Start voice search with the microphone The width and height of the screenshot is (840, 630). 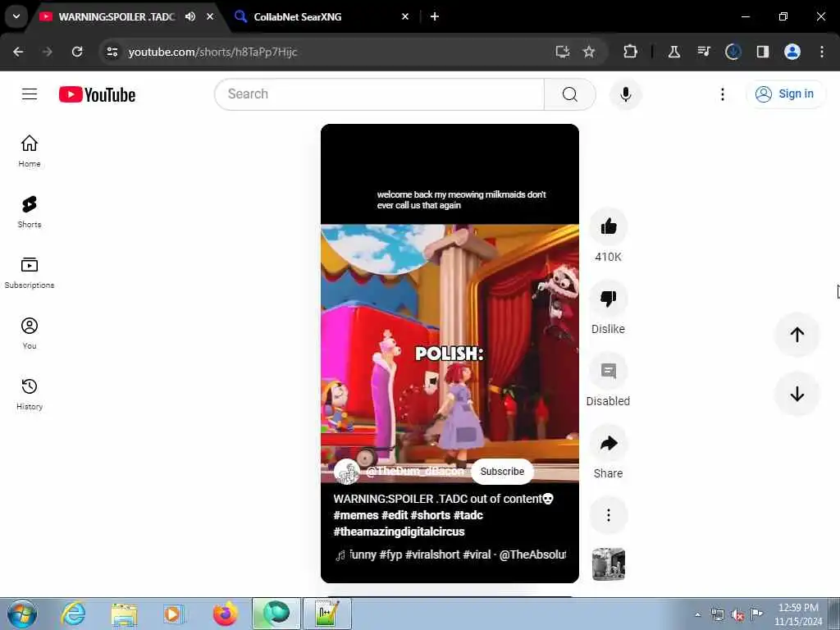coord(625,94)
